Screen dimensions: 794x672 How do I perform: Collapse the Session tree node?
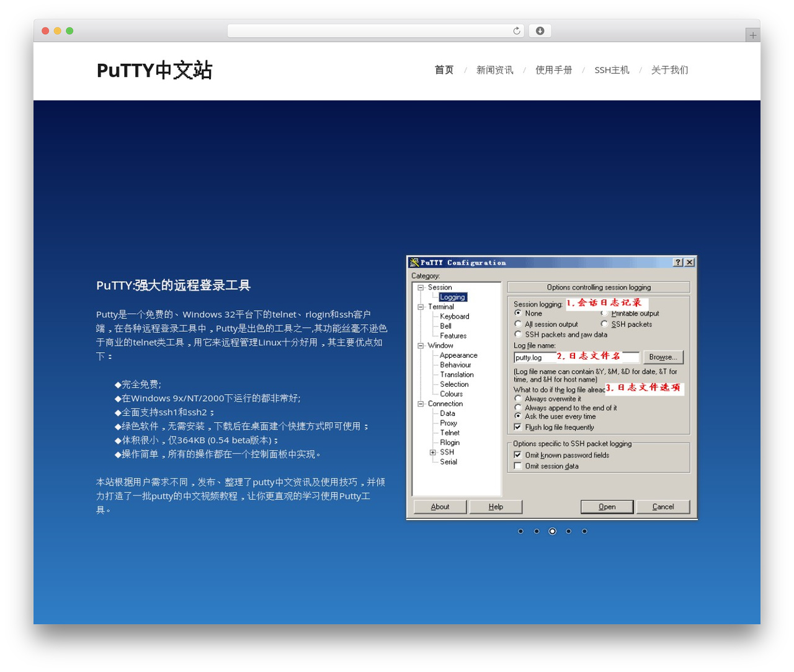tap(421, 288)
